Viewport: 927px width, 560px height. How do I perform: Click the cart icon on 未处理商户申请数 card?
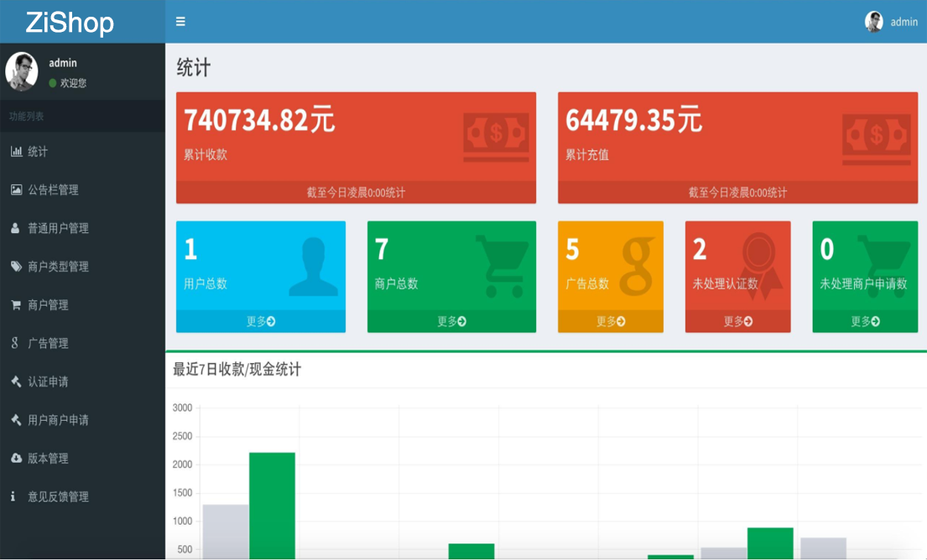(x=884, y=265)
